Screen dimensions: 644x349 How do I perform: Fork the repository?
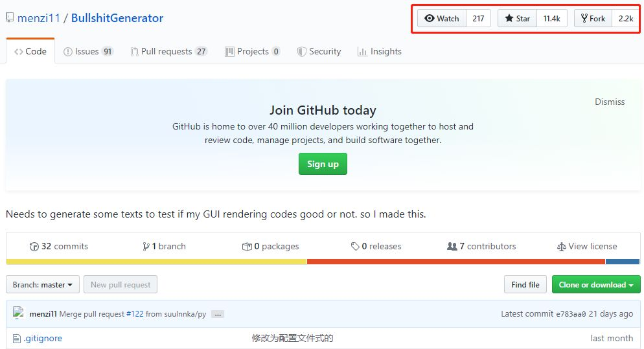593,19
